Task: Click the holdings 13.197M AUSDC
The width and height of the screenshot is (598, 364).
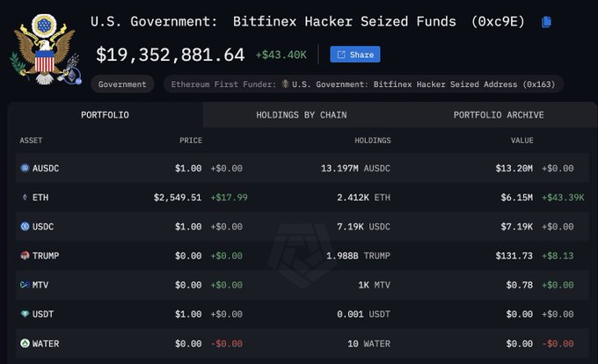Action: 355,168
